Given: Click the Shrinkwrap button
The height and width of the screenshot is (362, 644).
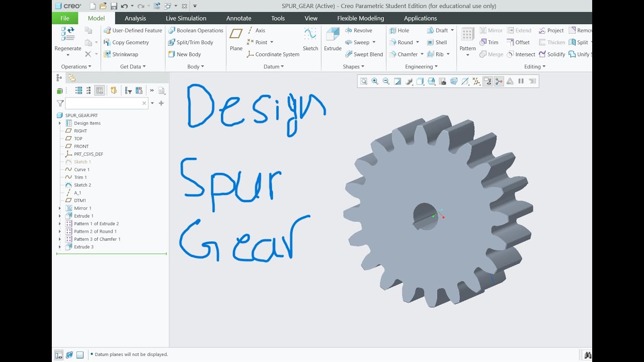Looking at the screenshot, I should click(x=121, y=54).
